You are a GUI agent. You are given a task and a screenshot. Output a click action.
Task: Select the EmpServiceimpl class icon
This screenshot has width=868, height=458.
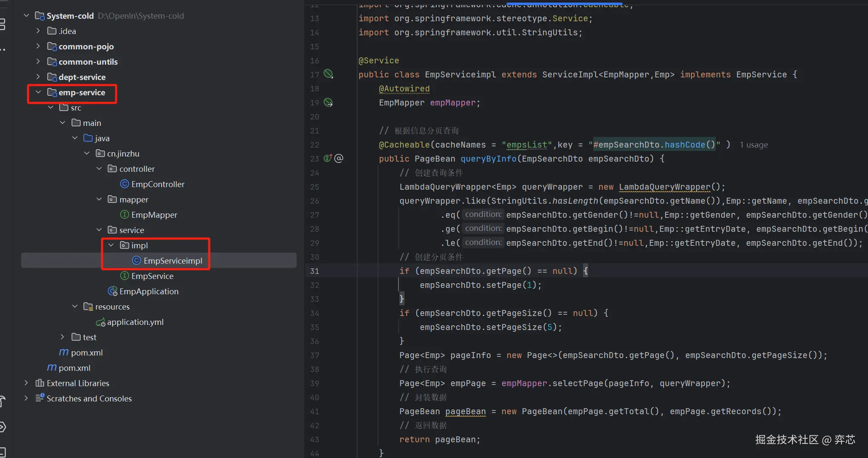pos(137,261)
